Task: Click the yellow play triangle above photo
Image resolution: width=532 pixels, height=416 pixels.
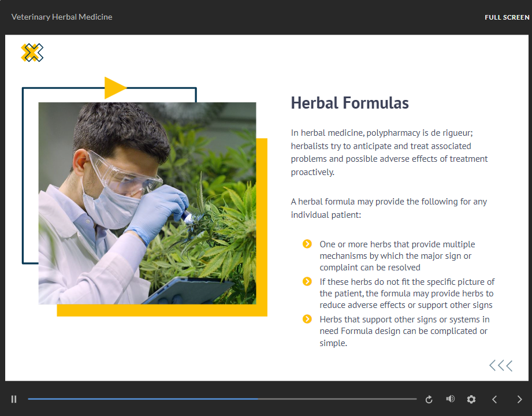Action: coord(114,88)
